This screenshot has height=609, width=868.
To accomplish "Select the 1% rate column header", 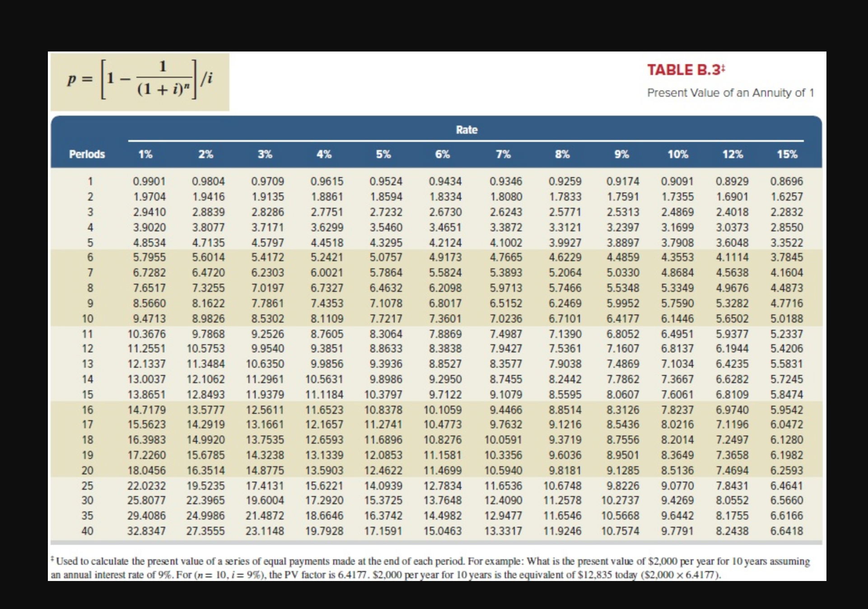I will (145, 154).
